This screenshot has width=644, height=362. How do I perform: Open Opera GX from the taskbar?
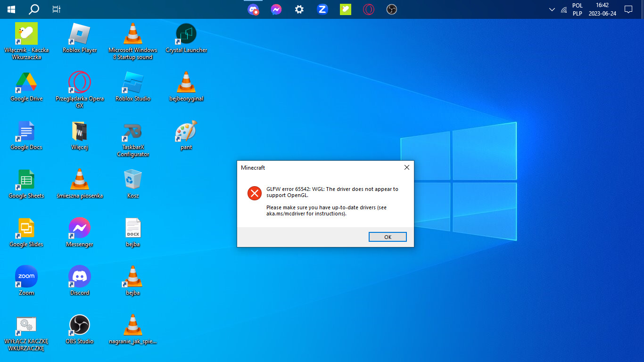(x=369, y=9)
